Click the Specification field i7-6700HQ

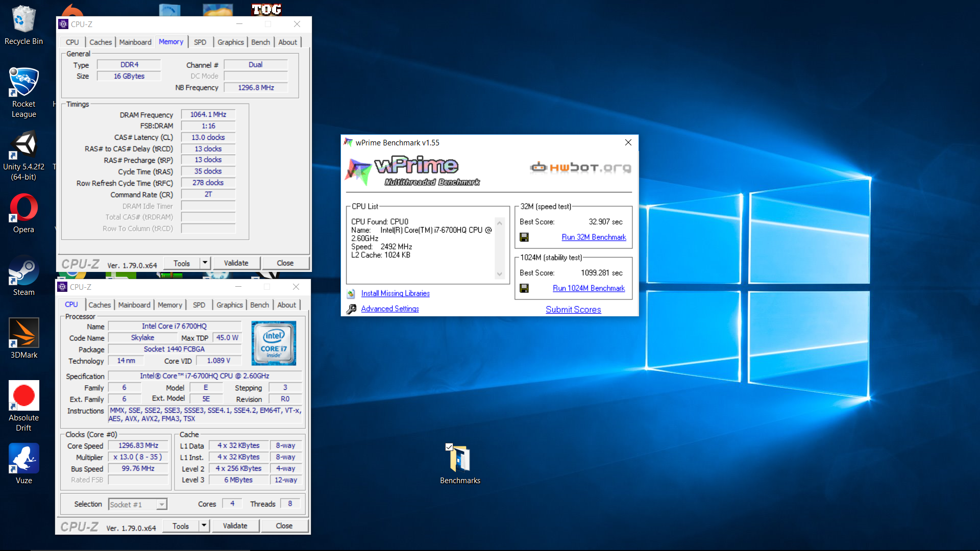(x=205, y=376)
